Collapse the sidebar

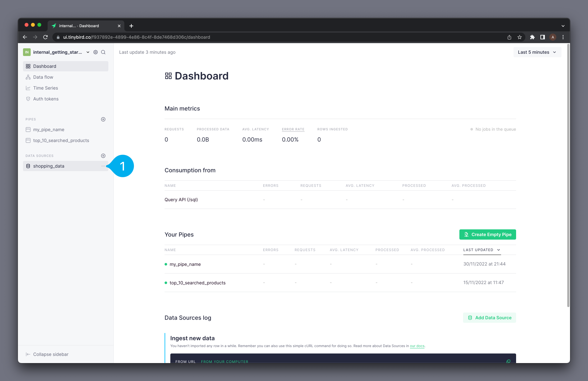point(47,354)
